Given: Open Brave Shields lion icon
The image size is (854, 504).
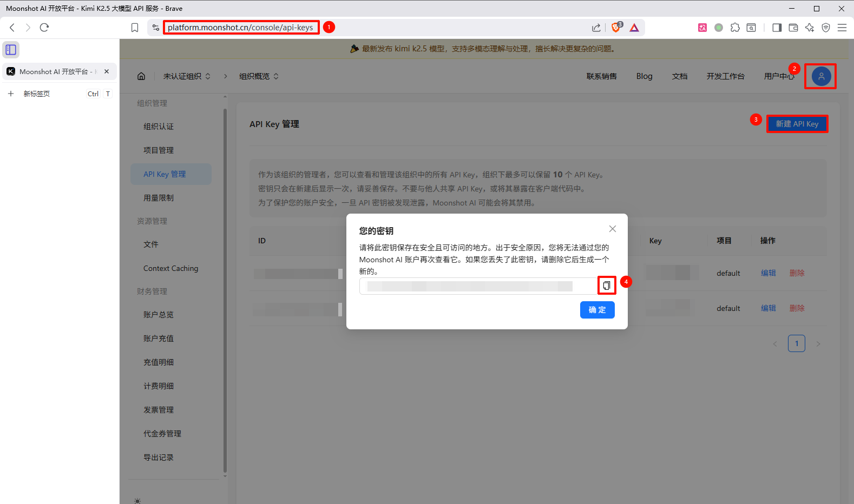Looking at the screenshot, I should [x=616, y=28].
